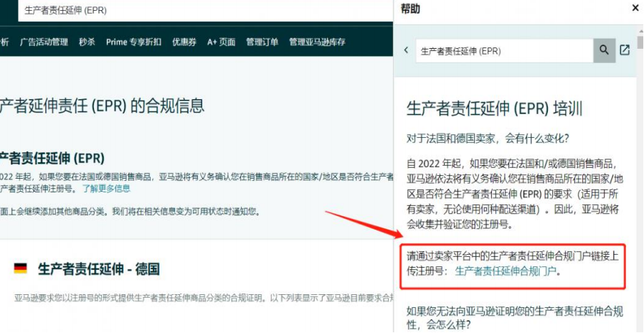Open the 秒杀 menu item

pos(87,42)
